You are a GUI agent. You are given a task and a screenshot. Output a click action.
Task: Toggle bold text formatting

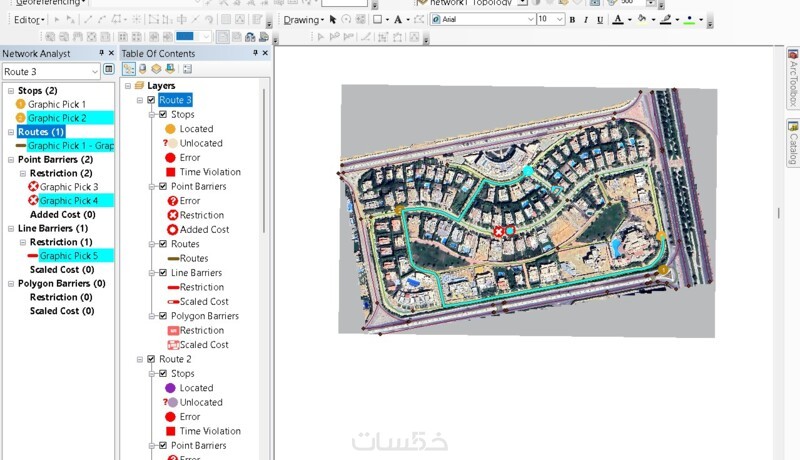pos(572,19)
